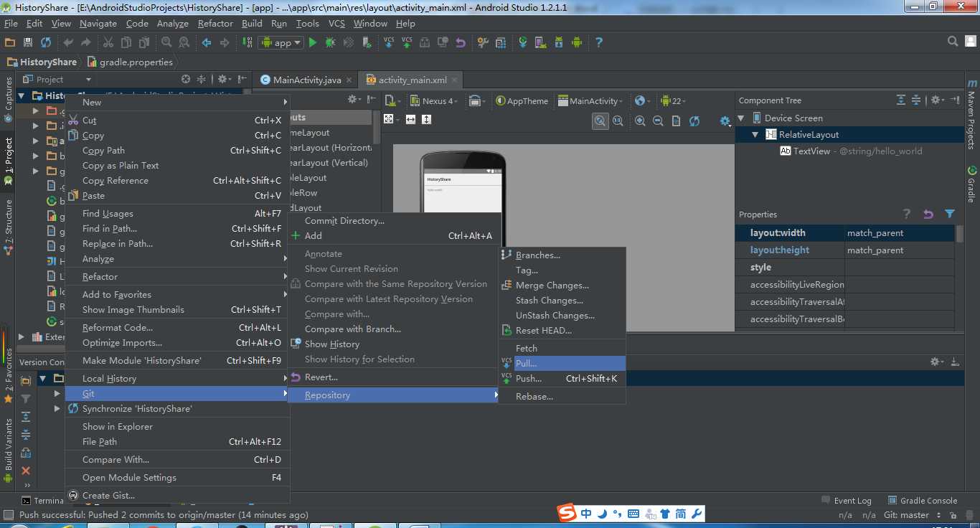Toggle zoom-to-fit in layout preview
This screenshot has width=980, height=528.
coord(600,121)
